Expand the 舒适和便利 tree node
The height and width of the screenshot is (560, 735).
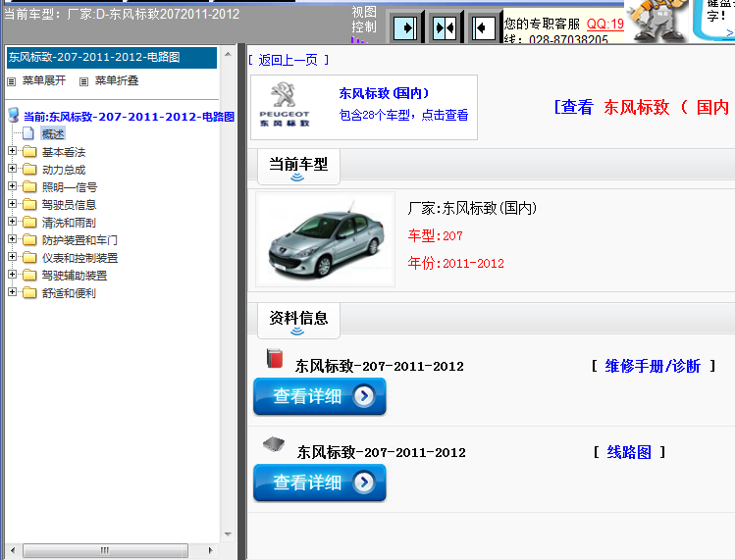13,292
